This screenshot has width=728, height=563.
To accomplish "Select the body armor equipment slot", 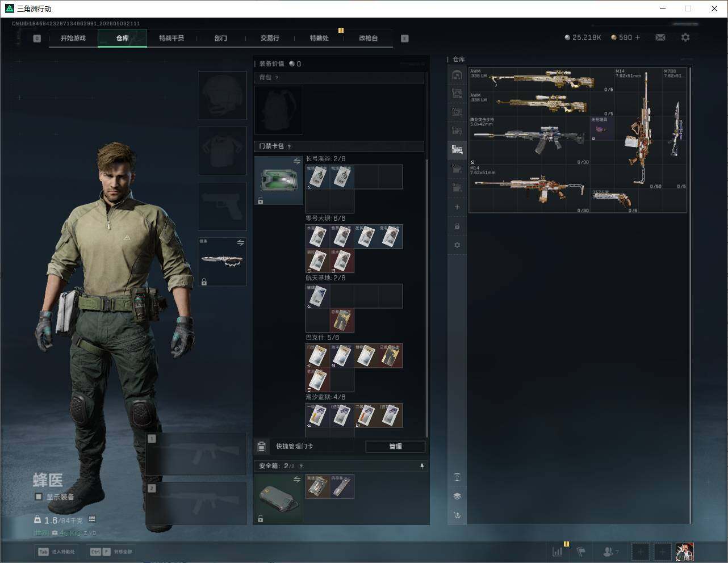I will pyautogui.click(x=222, y=150).
